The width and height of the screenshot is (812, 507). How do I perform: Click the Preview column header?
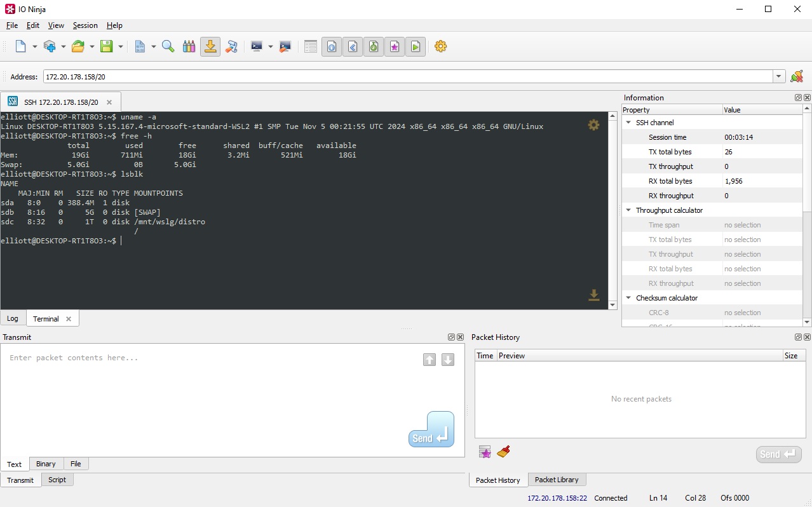tap(640, 356)
